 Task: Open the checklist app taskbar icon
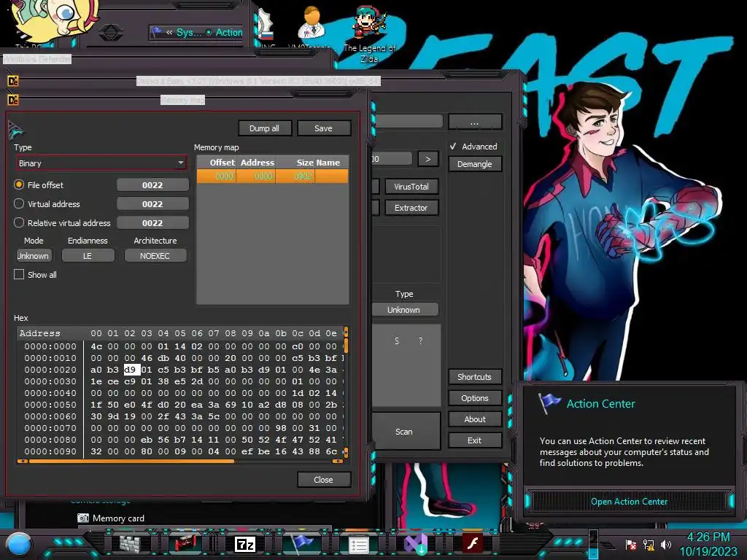(359, 545)
